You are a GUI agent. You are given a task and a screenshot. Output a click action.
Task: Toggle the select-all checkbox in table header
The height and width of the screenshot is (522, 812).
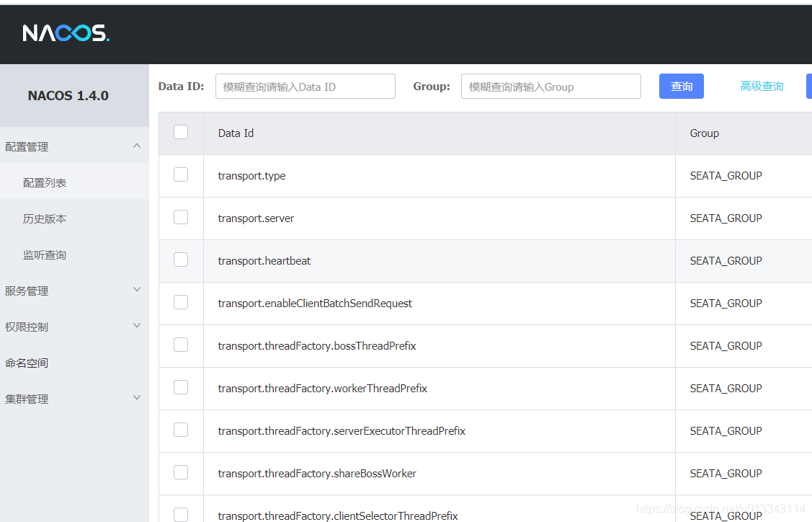click(181, 132)
